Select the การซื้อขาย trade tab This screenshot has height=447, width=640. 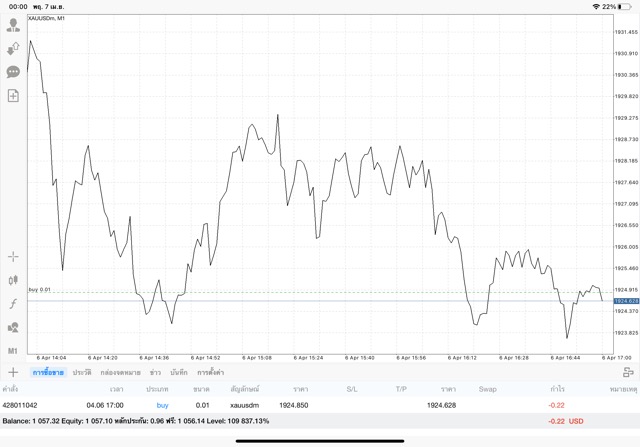48,372
